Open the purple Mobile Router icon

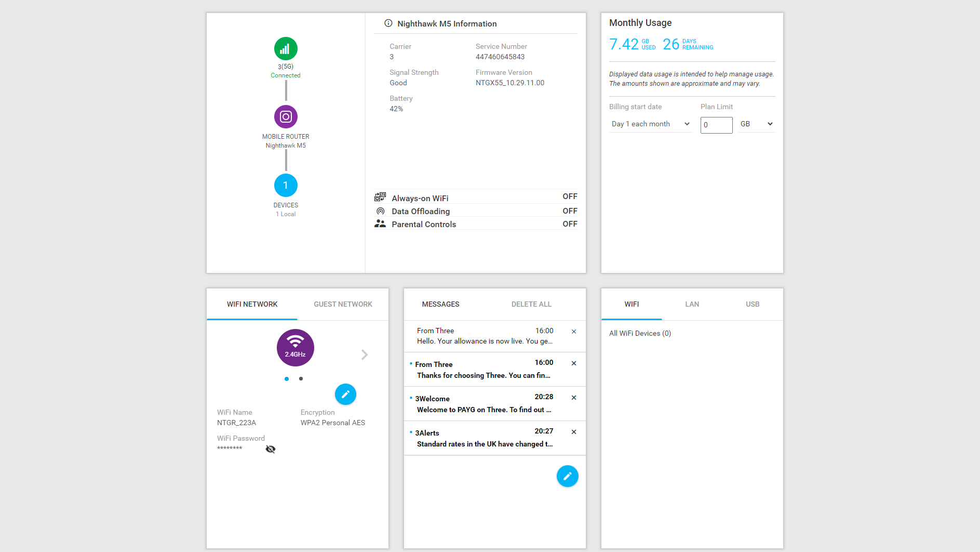286,116
